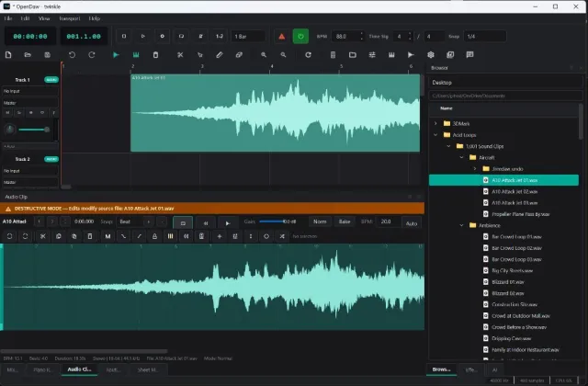Screen dimensions: 588x386
Task: Open the Snap 1/4 dropdown
Action: click(485, 37)
